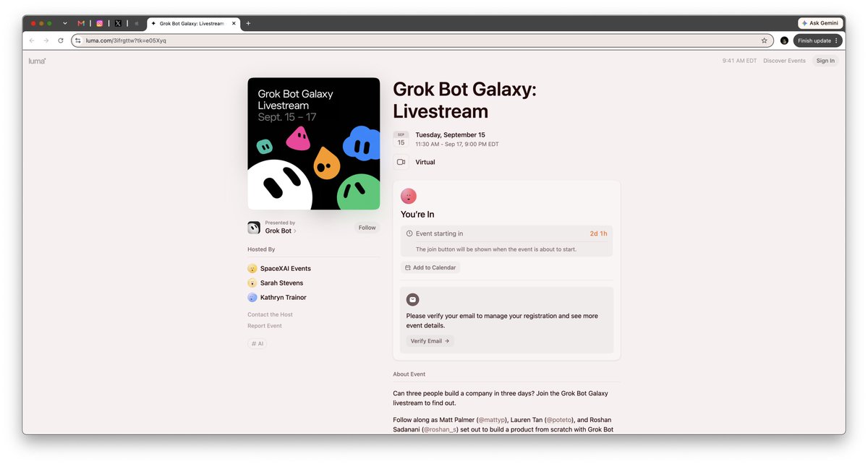
Task: Bookmark this page with the star icon
Action: point(764,40)
